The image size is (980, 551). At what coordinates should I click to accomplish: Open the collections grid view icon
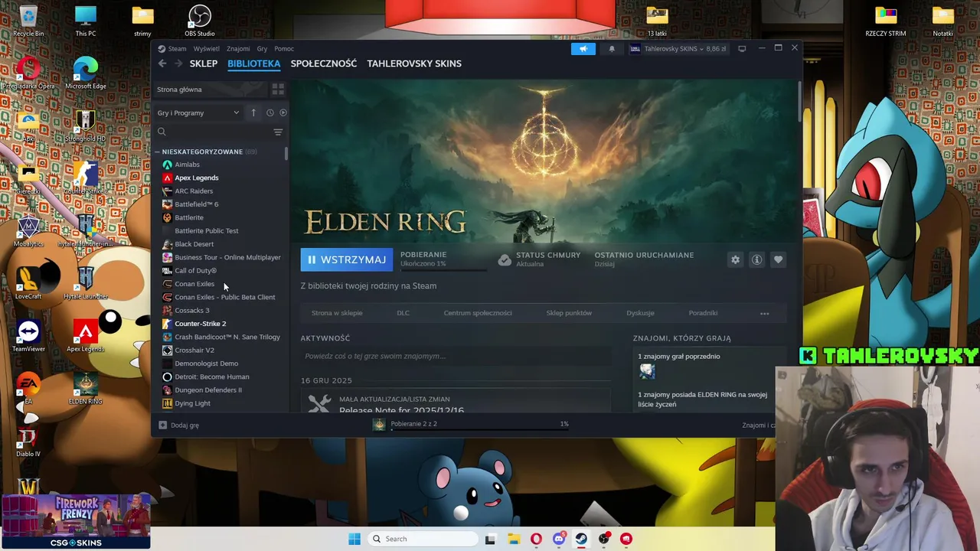tap(278, 90)
